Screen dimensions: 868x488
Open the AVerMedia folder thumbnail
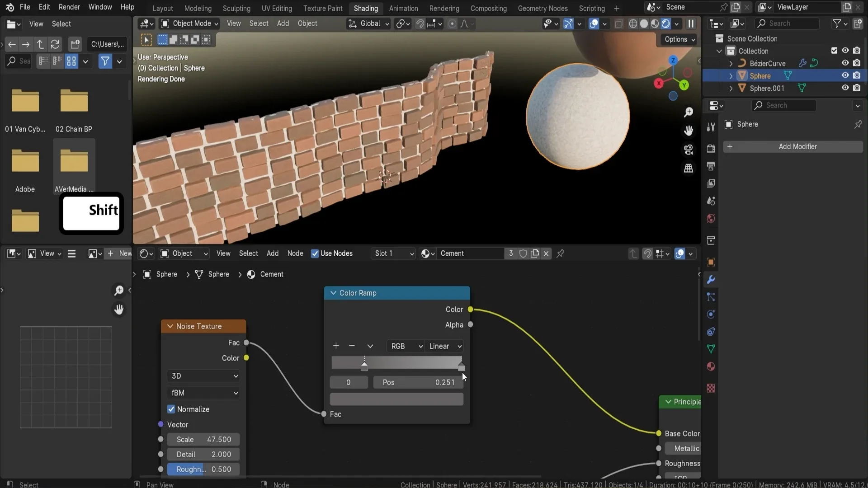click(74, 161)
